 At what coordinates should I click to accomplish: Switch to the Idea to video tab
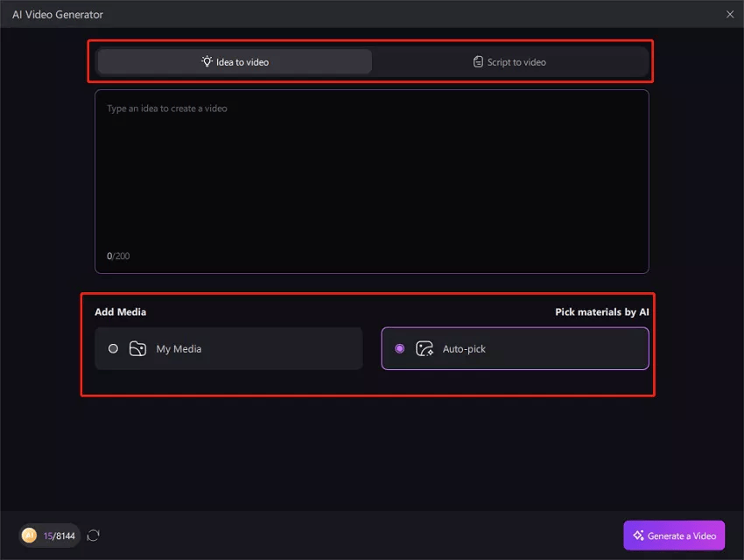[x=235, y=62]
